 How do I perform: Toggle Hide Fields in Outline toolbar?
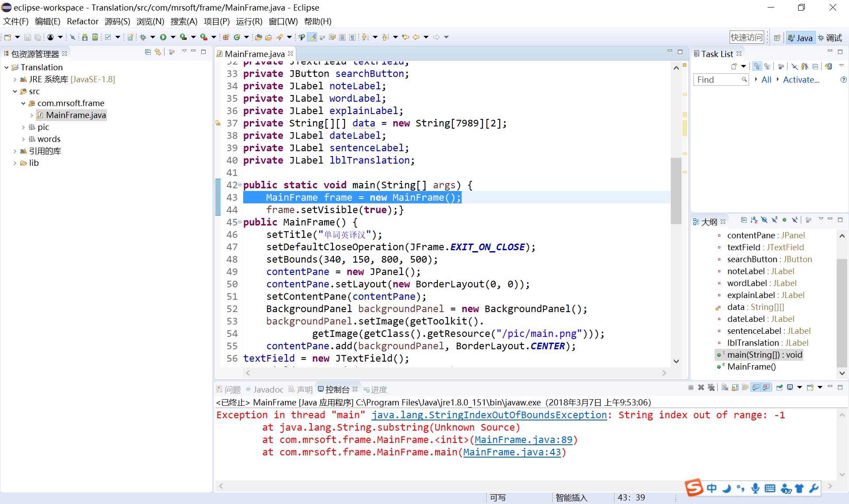(764, 220)
